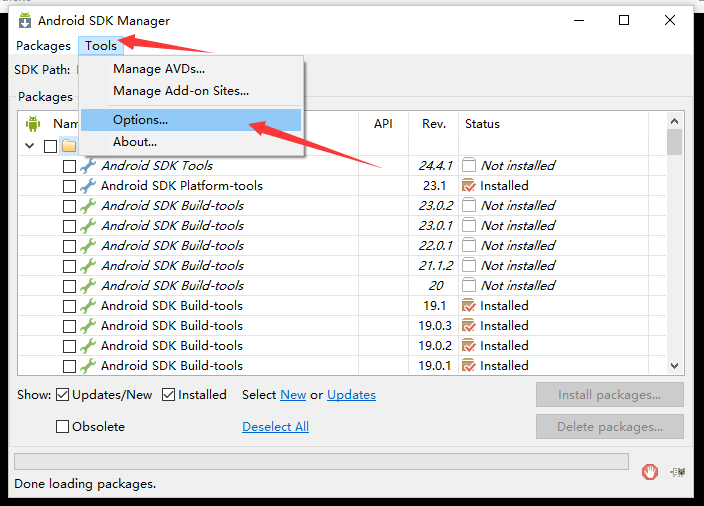Select the Android SDK Platform-tools row text
Viewport: 704px width, 506px height.
pyautogui.click(x=182, y=186)
